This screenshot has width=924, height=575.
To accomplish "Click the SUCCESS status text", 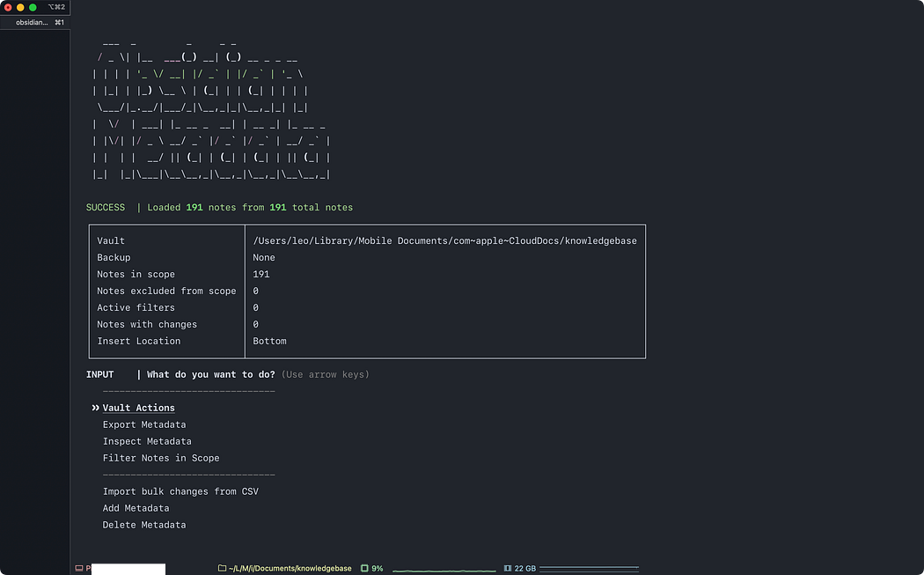I will coord(106,208).
